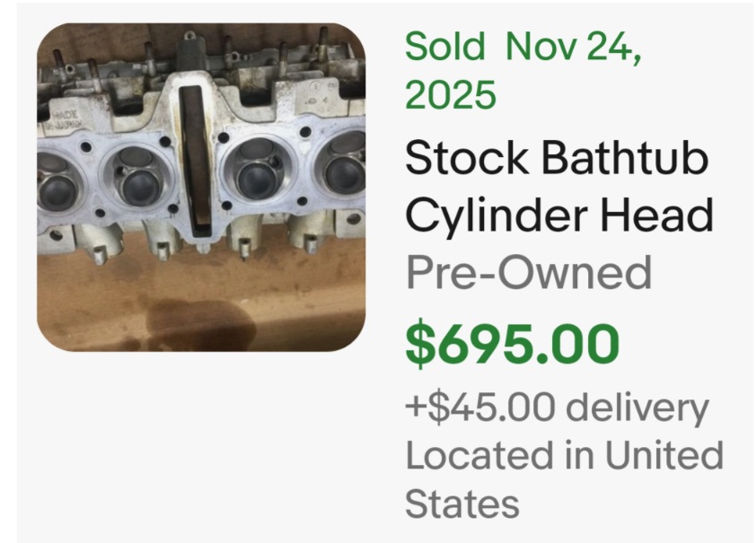Click the word United in the location text
The width and height of the screenshot is (756, 543).
coord(664,455)
